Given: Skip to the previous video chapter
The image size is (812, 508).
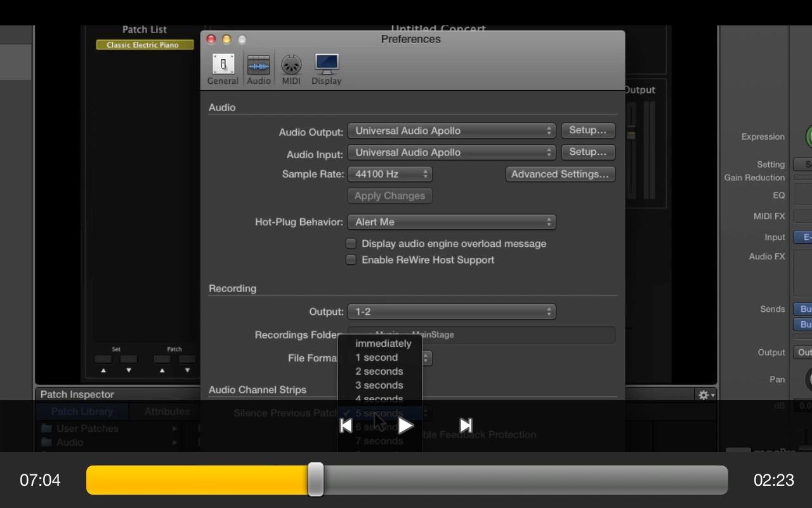Looking at the screenshot, I should pyautogui.click(x=346, y=425).
